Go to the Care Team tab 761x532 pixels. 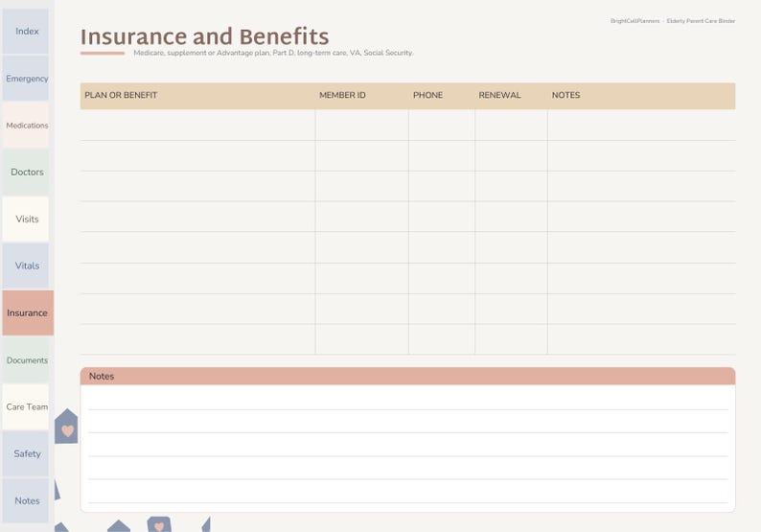(x=26, y=406)
